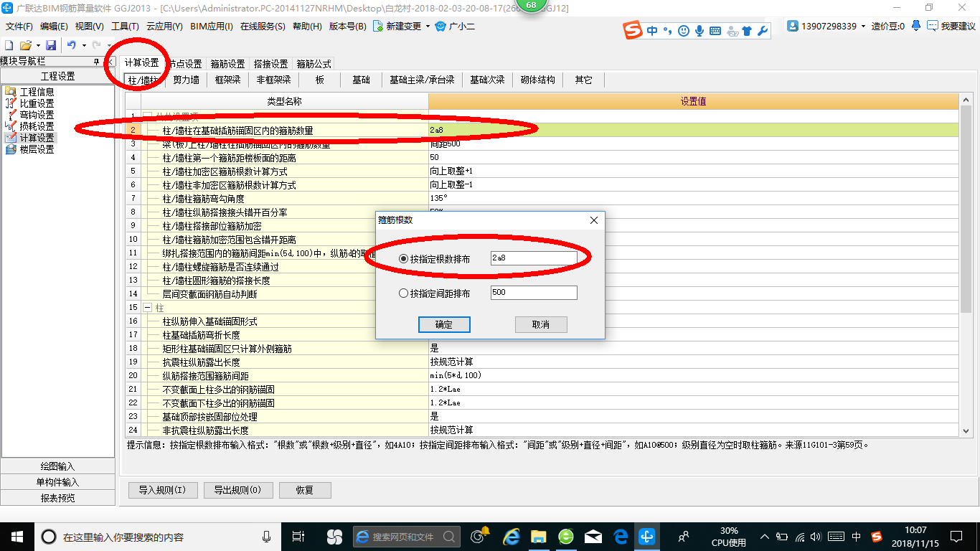
Task: Open File Explorer from taskbar
Action: [x=539, y=536]
